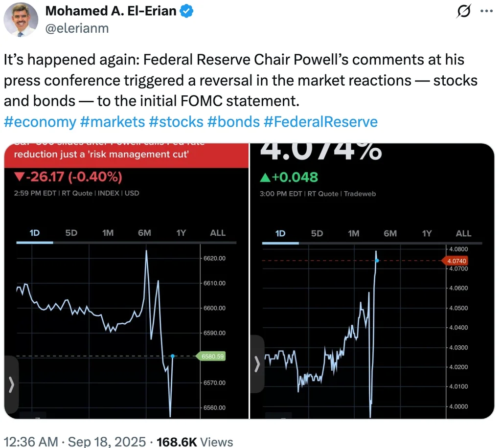Click the red 4.0740 yield label

tap(456, 261)
